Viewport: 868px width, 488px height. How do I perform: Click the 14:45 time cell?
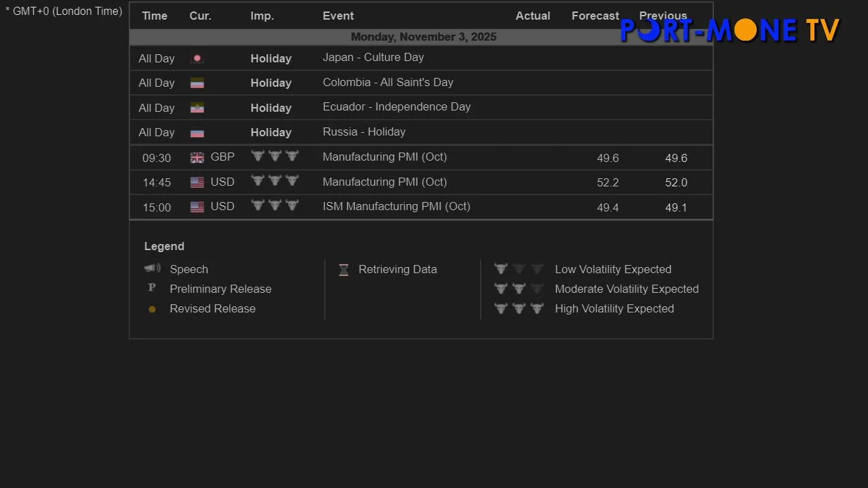point(157,183)
